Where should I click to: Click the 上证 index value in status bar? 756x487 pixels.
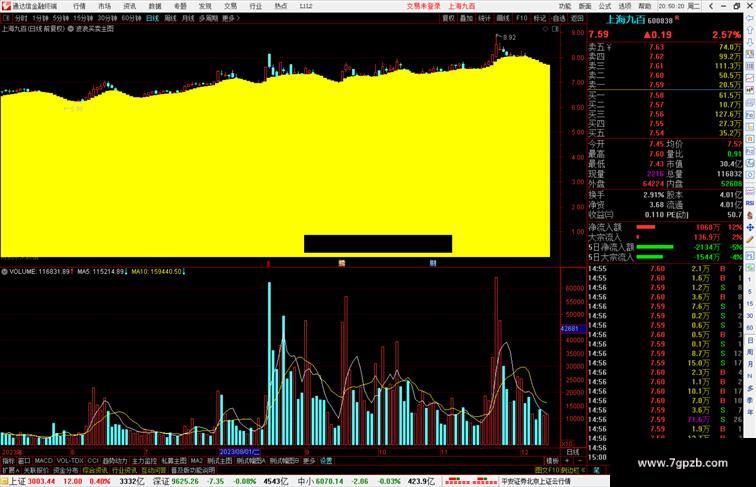(41, 481)
